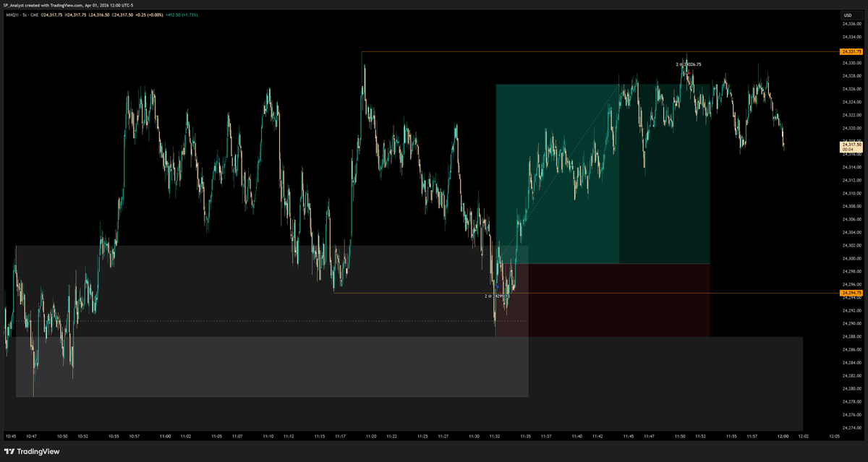Viewport: 868px width, 462px height.
Task: Click the 24,300.00 price scale label
Action: tap(851, 258)
